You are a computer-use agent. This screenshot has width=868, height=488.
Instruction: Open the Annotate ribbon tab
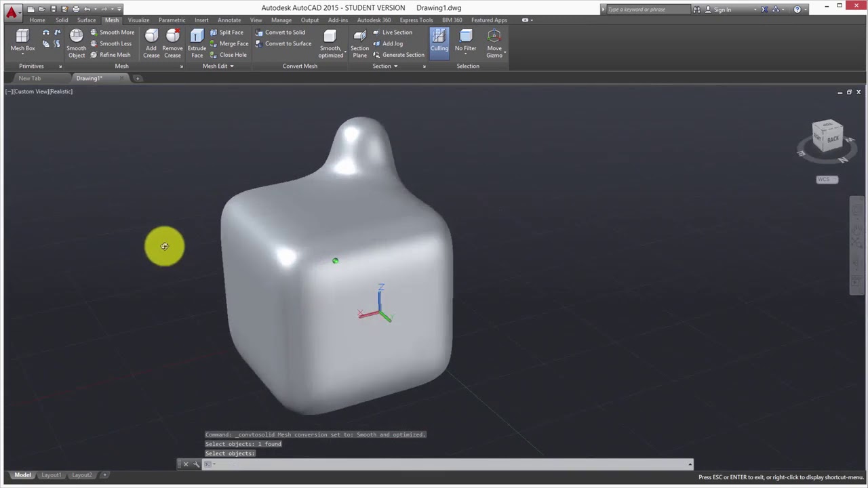[229, 20]
